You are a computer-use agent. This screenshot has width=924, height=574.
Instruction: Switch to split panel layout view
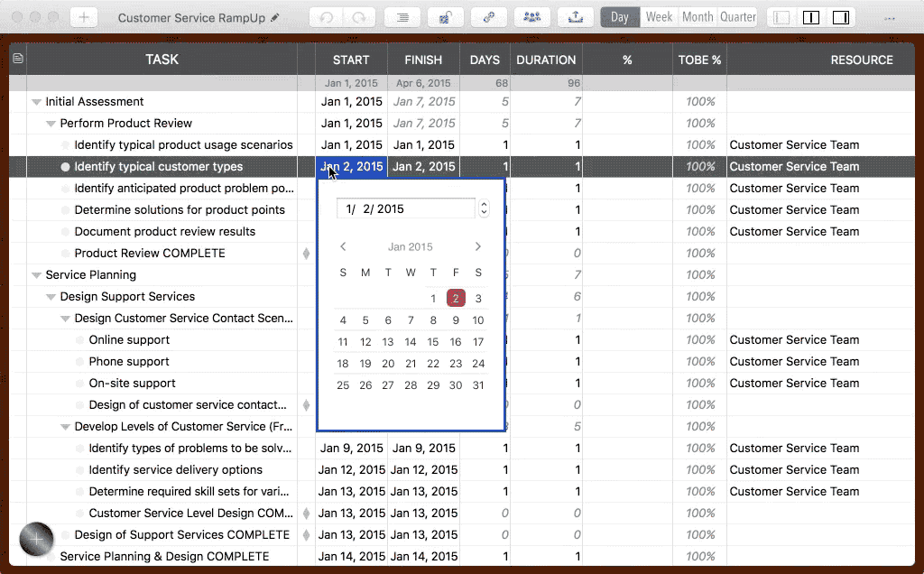coord(811,17)
